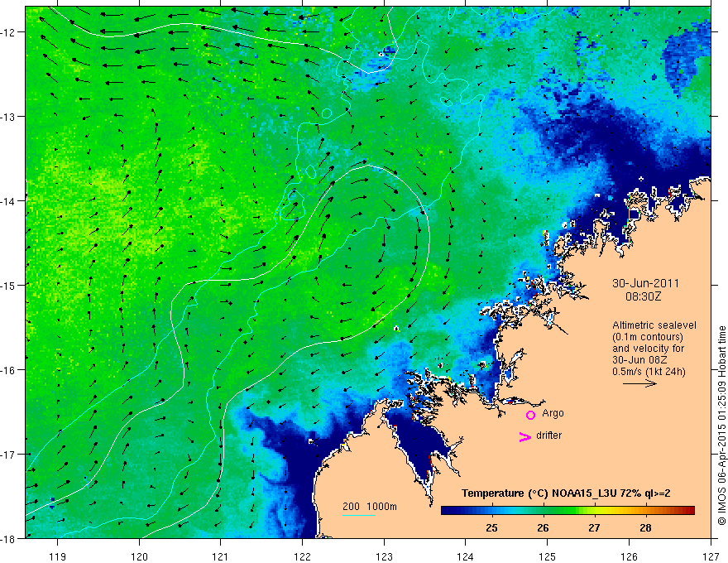Click the "Temperature (°C) NOAA15_L3U 72% ql>=2" title
Viewport: 728px width, 563px height.
pos(566,493)
